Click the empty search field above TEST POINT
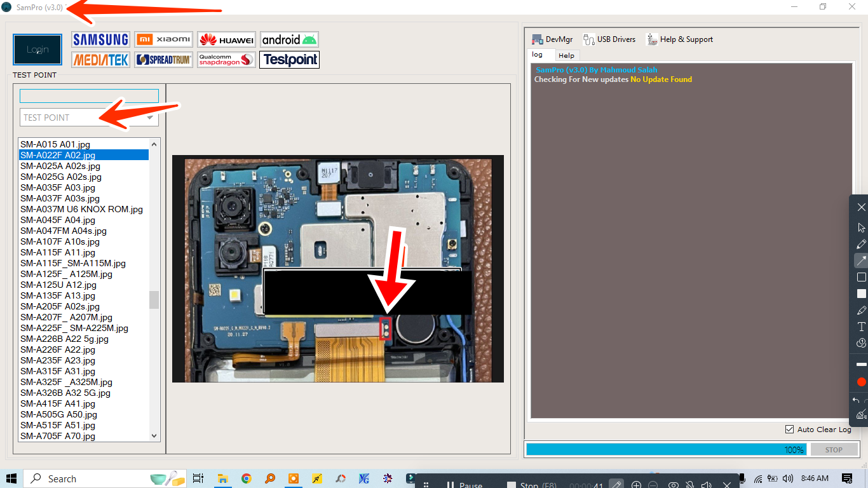The width and height of the screenshot is (868, 488). click(89, 96)
